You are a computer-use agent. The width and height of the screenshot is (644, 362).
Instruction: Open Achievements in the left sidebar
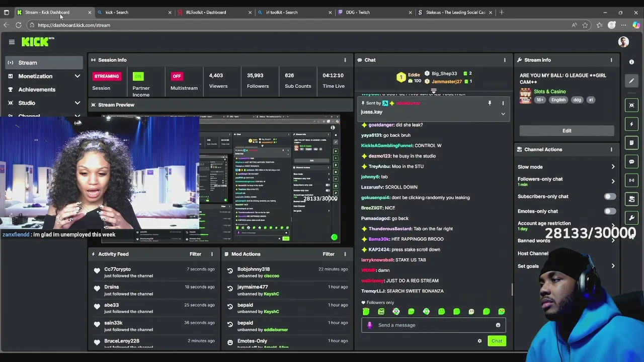[x=44, y=89]
